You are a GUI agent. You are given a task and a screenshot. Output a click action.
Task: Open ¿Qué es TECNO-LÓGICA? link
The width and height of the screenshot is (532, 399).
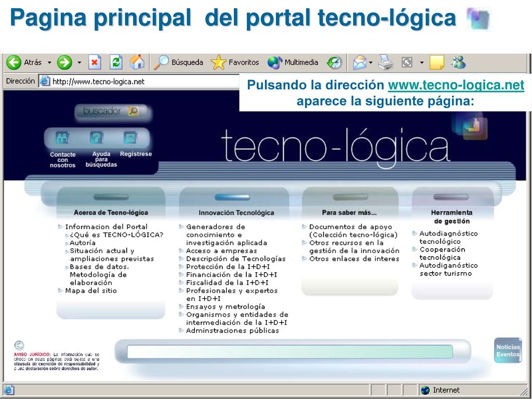[116, 235]
